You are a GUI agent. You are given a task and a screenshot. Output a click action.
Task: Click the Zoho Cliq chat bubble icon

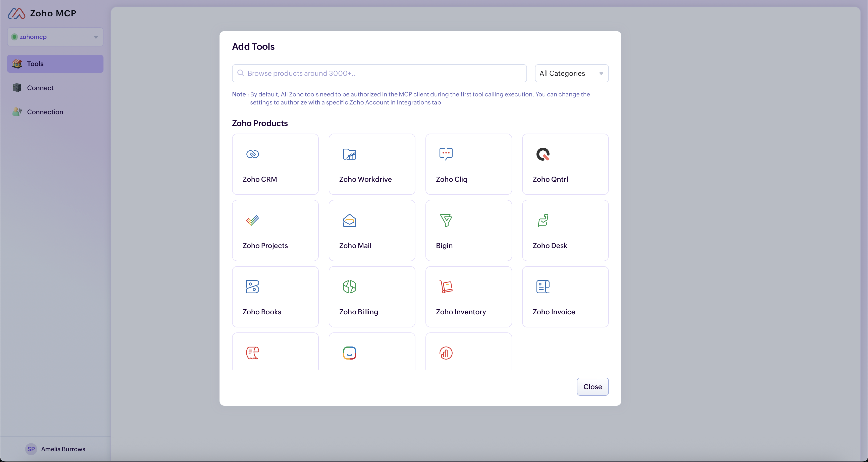click(446, 154)
